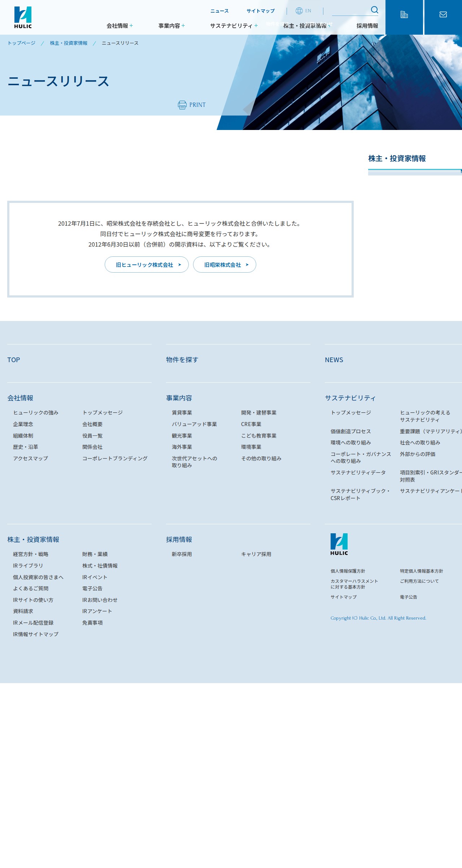
Task: Open footer 企業理念 link
Action: 23,424
